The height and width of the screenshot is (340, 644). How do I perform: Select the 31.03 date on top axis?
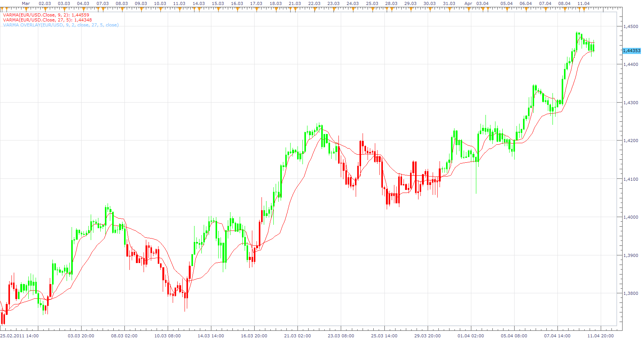449,3
